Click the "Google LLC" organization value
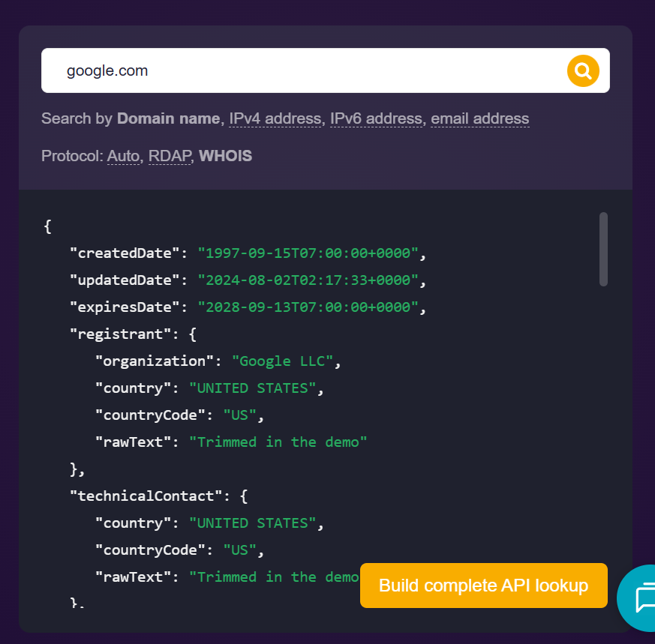The height and width of the screenshot is (644, 655). (282, 361)
